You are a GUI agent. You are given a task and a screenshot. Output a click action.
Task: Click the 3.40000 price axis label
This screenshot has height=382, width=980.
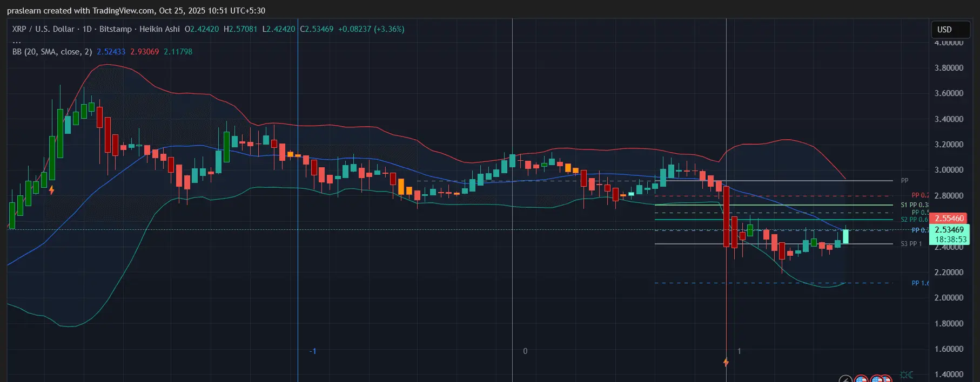(x=949, y=119)
